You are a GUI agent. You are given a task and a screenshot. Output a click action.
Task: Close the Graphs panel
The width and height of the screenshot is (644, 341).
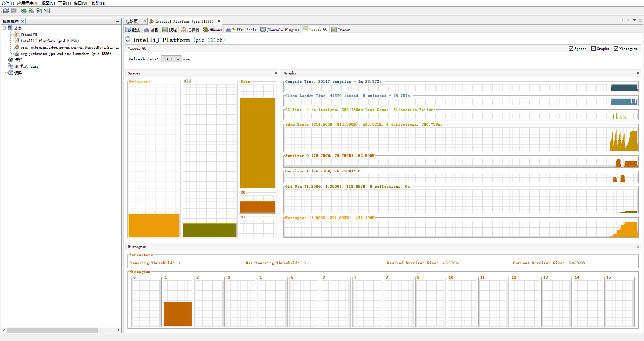pos(638,73)
